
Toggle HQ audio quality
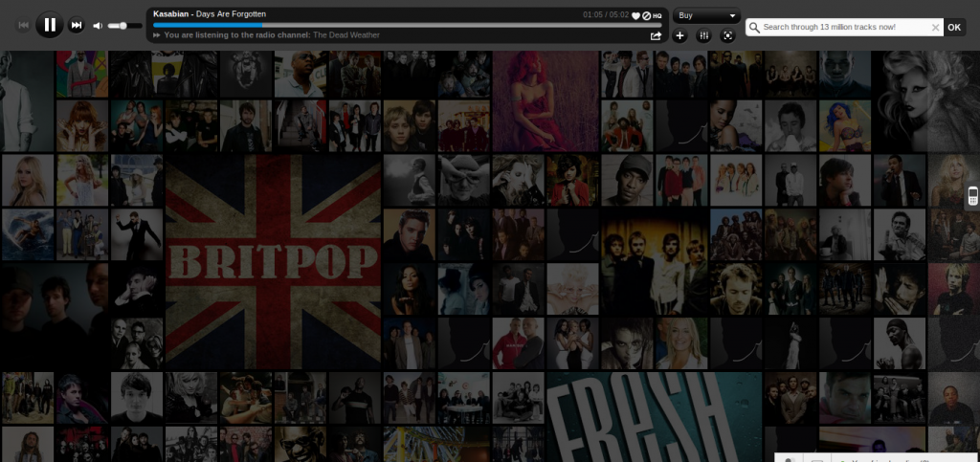(657, 16)
